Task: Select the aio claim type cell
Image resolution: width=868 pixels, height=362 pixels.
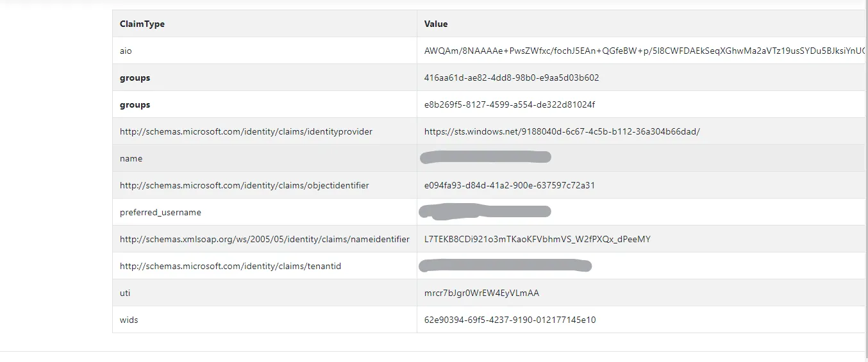Action: pos(126,51)
